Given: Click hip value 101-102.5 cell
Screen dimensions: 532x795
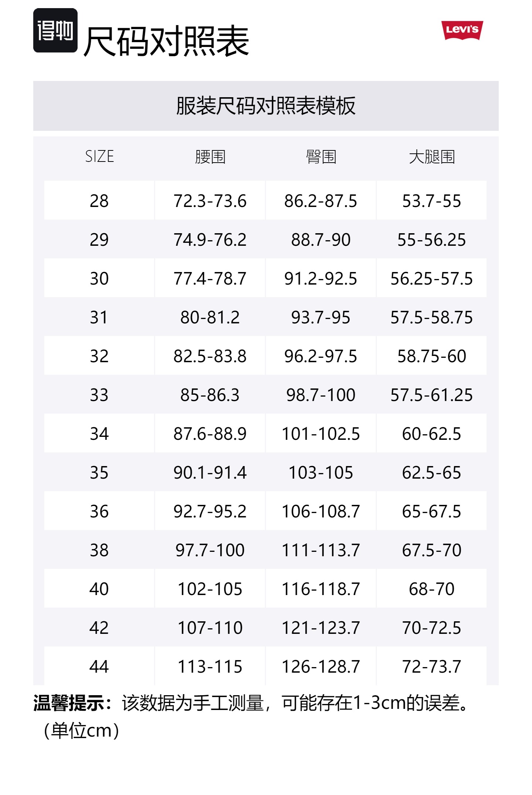Looking at the screenshot, I should [321, 434].
